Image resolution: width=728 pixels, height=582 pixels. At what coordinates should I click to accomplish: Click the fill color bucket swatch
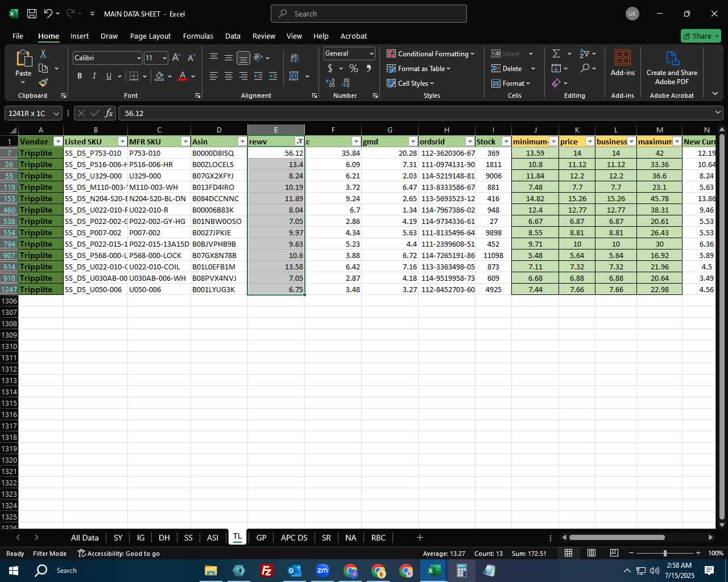159,76
